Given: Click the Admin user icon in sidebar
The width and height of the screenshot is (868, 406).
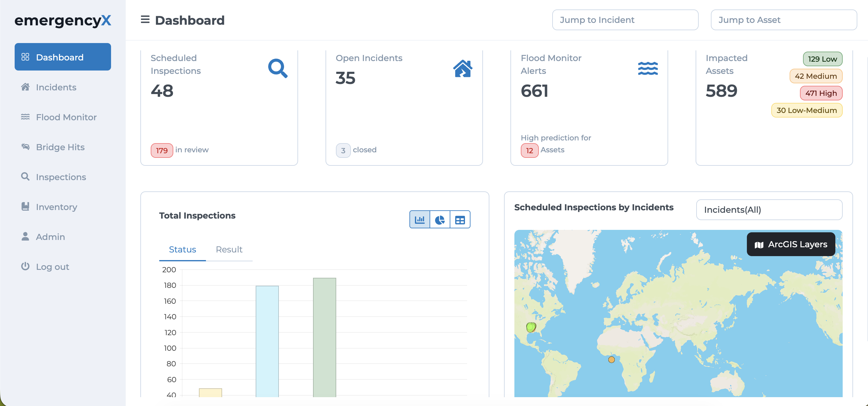Looking at the screenshot, I should 25,236.
